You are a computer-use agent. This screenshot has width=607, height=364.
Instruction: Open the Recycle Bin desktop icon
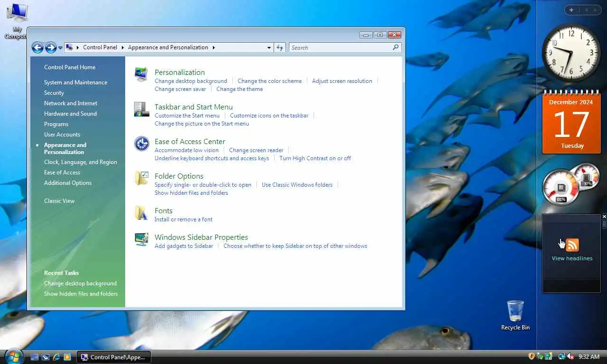[515, 315]
